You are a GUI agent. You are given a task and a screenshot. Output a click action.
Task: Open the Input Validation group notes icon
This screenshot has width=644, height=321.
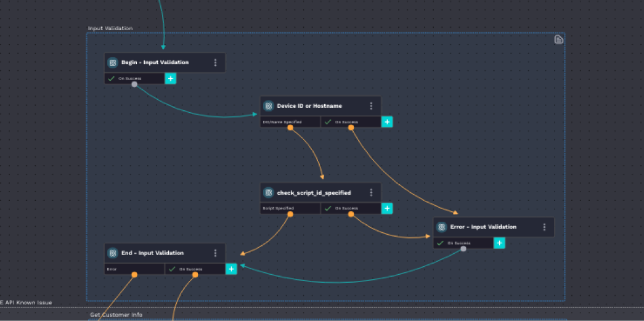(x=558, y=40)
